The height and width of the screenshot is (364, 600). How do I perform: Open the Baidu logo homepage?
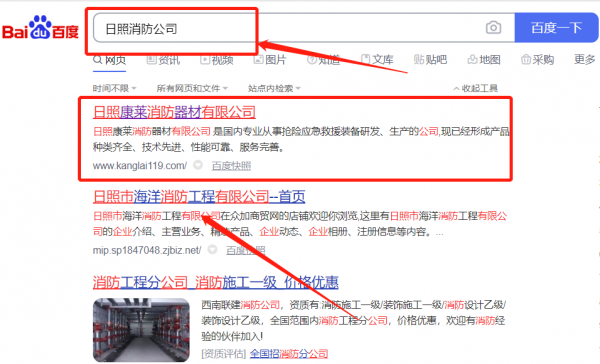[40, 28]
